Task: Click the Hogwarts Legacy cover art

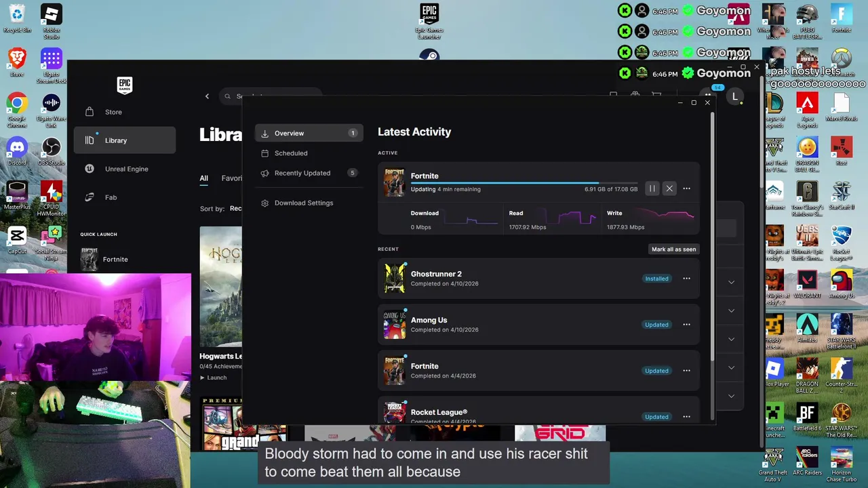Action: (x=220, y=286)
